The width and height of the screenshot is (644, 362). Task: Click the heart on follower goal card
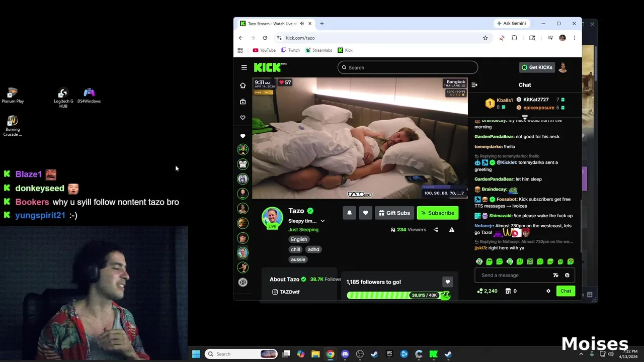(447, 282)
